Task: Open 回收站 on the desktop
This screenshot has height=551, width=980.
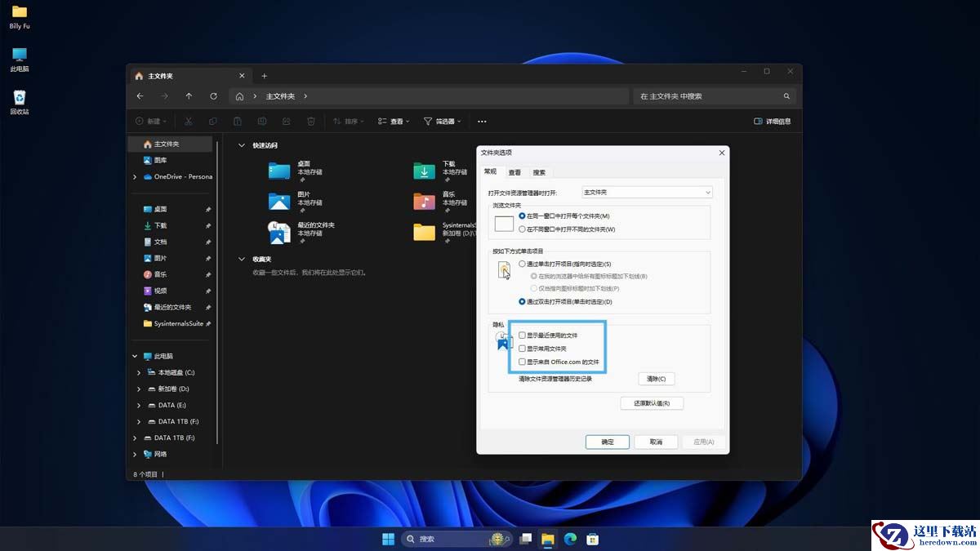Action: click(20, 102)
